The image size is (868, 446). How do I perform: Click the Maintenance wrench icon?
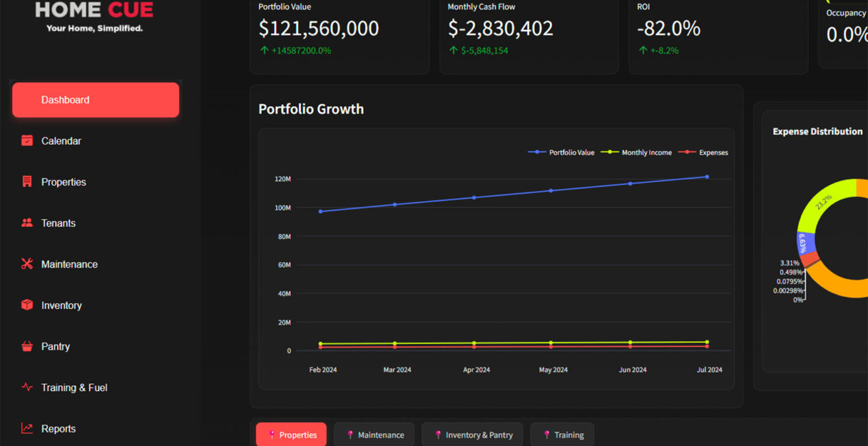27,264
